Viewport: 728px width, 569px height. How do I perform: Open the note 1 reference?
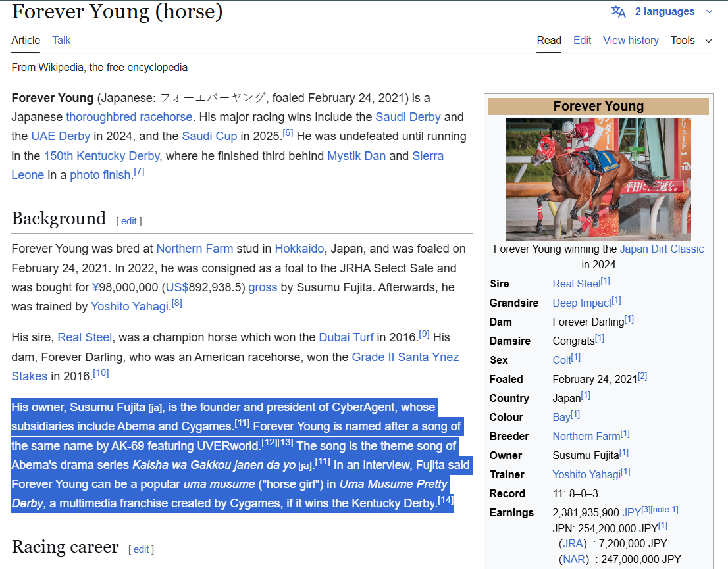pyautogui.click(x=664, y=510)
